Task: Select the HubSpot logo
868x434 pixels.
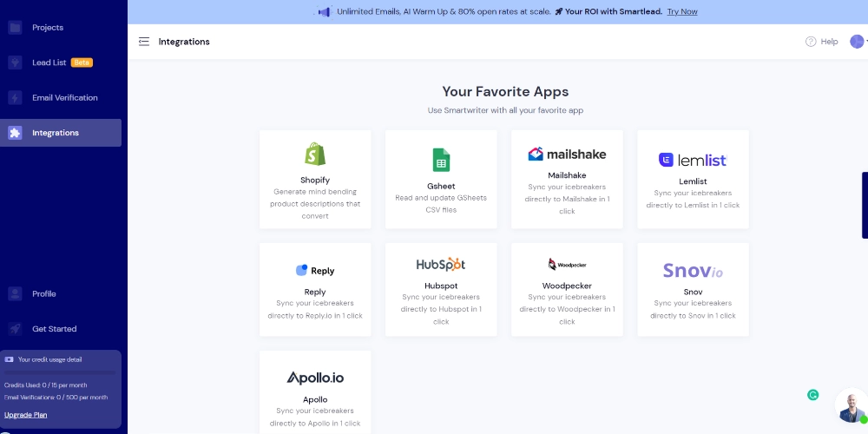Action: [x=441, y=264]
